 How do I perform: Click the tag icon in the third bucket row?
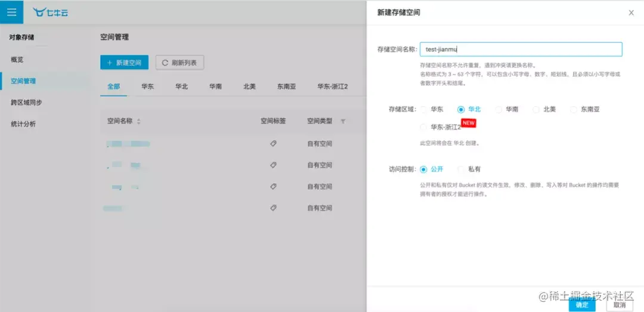(x=273, y=186)
